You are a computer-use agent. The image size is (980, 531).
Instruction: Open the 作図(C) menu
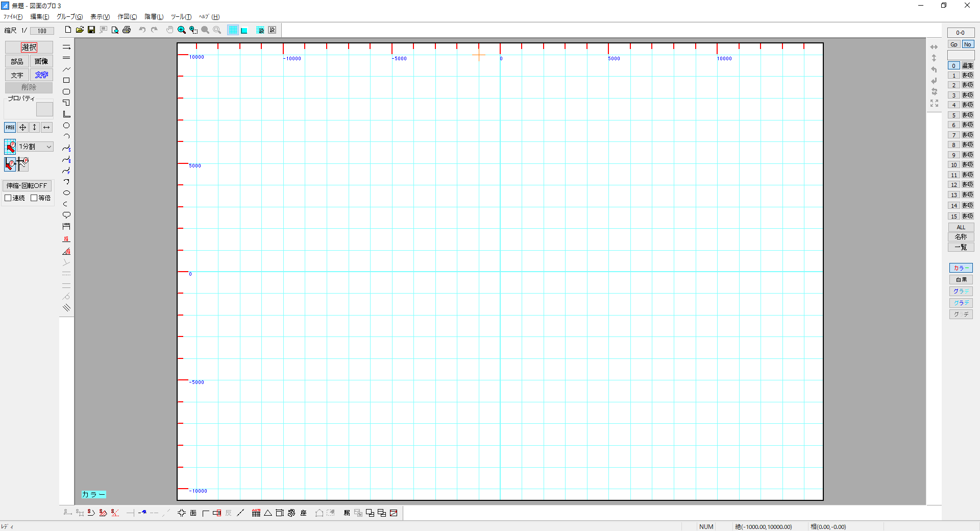[127, 17]
